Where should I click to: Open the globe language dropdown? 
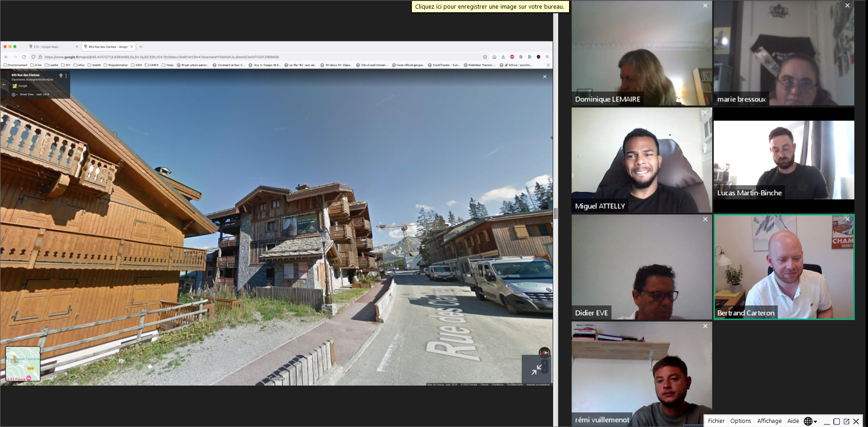click(x=811, y=421)
